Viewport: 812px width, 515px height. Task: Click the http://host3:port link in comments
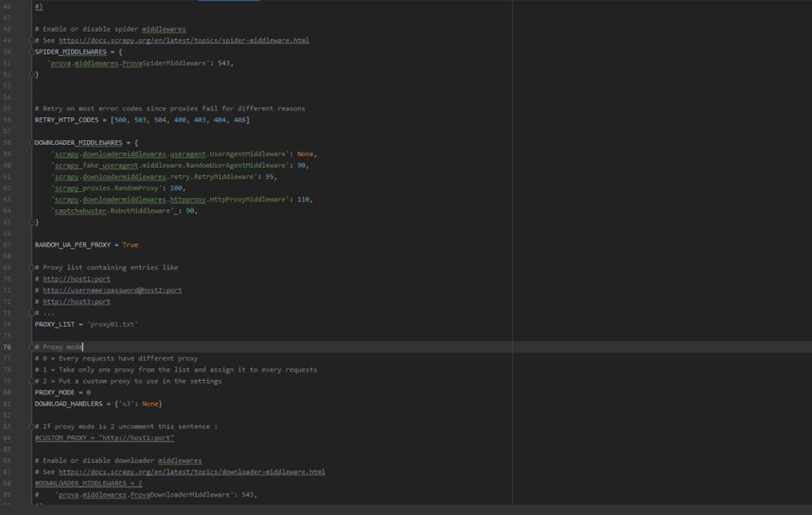pos(76,301)
